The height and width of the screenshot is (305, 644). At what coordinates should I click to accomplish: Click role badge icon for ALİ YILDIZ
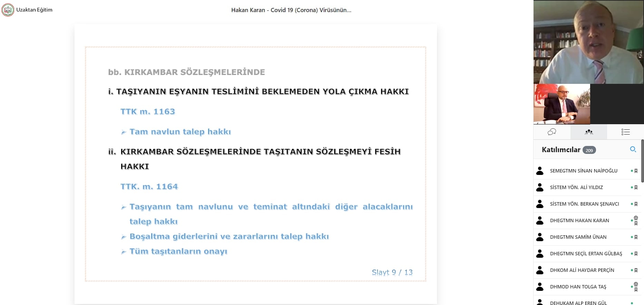(x=636, y=187)
